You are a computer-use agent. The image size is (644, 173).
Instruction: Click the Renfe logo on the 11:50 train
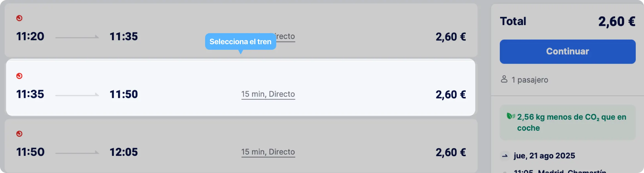pos(19,134)
